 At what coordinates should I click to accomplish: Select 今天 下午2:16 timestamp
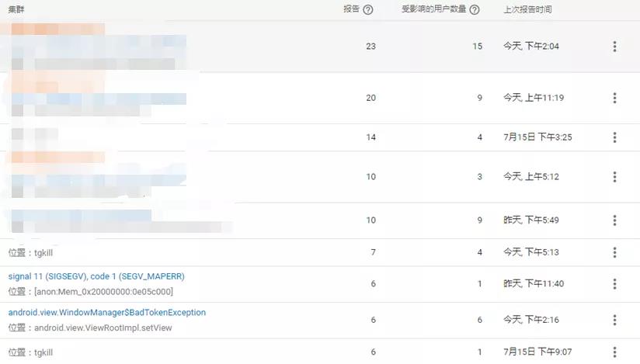pos(531,320)
